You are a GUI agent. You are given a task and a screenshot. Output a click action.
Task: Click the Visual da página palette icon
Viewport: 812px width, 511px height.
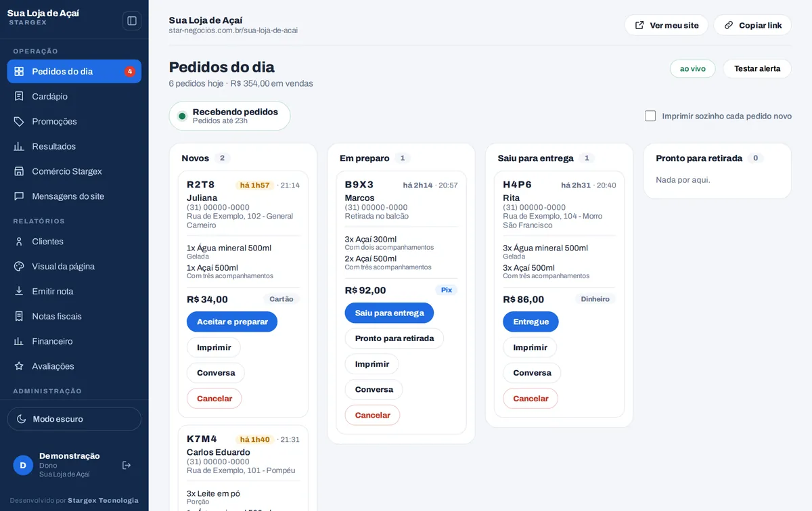(19, 267)
